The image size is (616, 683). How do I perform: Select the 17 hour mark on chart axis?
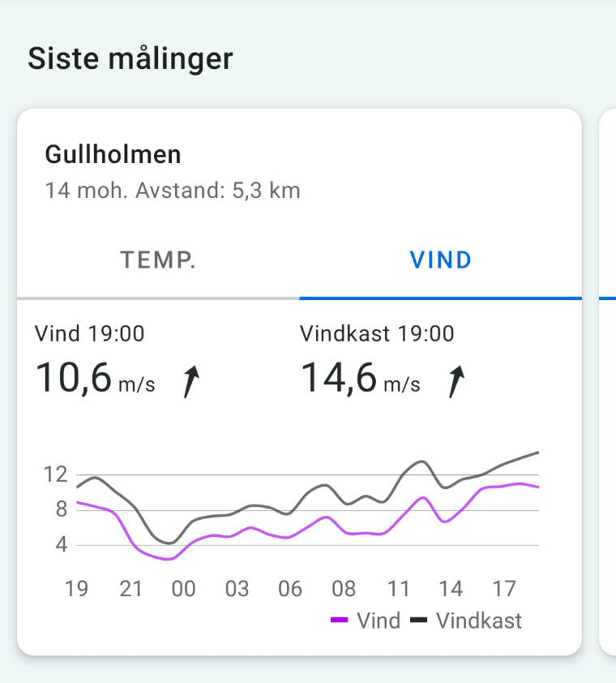click(x=504, y=589)
